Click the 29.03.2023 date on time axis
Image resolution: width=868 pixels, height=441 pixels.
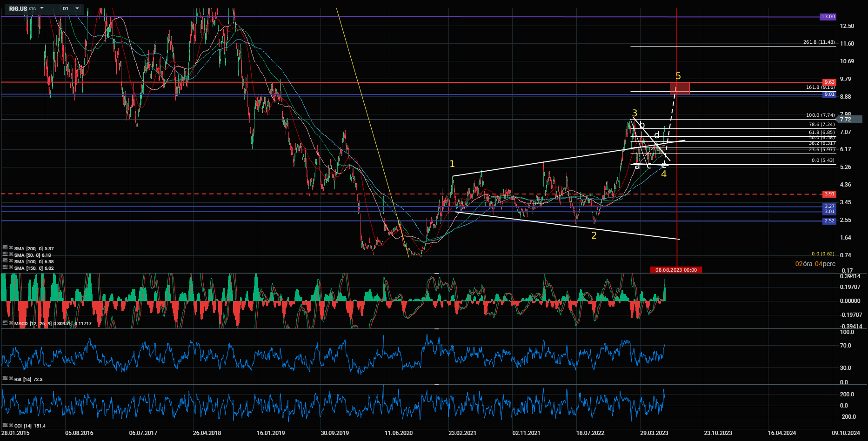654,433
